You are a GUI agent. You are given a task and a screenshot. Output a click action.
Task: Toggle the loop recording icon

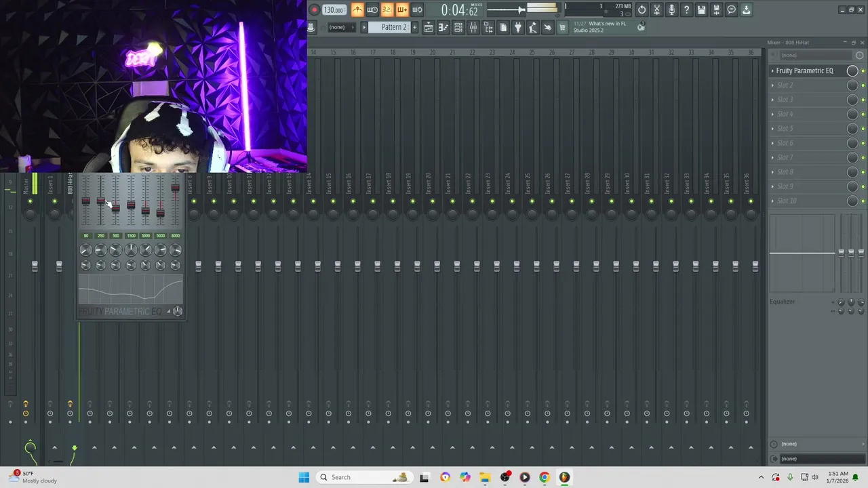click(417, 9)
